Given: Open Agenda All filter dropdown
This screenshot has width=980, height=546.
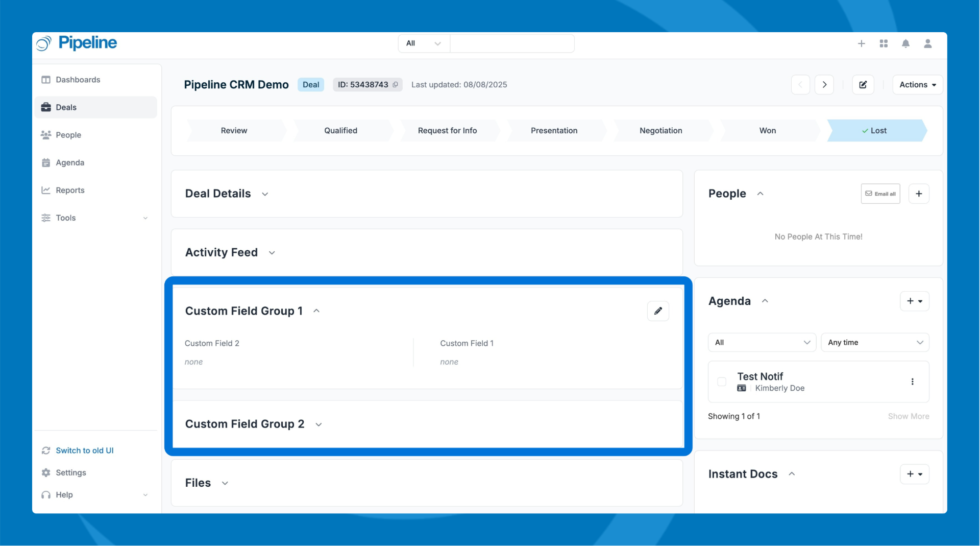Looking at the screenshot, I should point(762,343).
